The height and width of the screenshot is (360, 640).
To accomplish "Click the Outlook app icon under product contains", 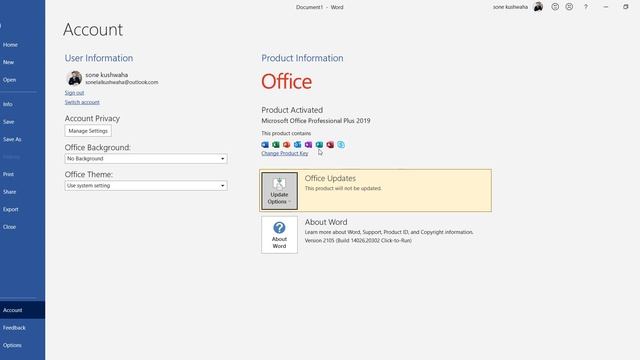I will [298, 144].
